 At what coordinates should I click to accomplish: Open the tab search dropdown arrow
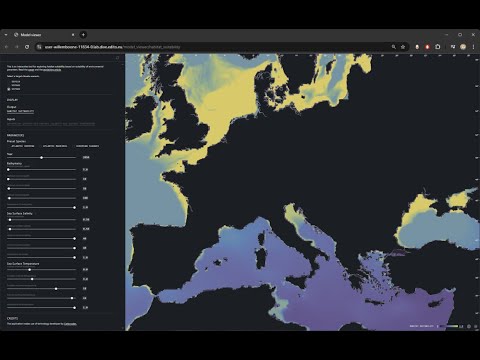pos(6,35)
